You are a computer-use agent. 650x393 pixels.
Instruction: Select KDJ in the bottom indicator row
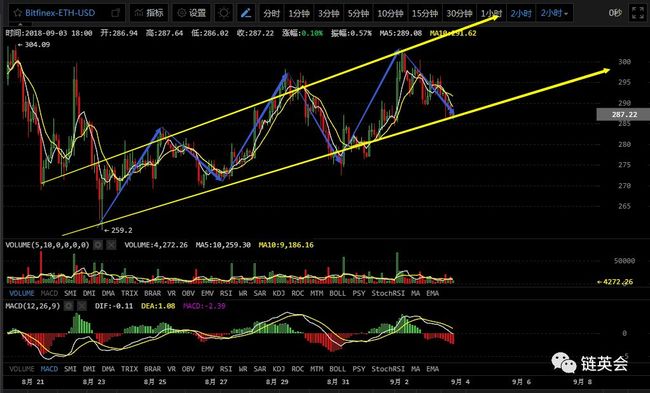(x=279, y=369)
